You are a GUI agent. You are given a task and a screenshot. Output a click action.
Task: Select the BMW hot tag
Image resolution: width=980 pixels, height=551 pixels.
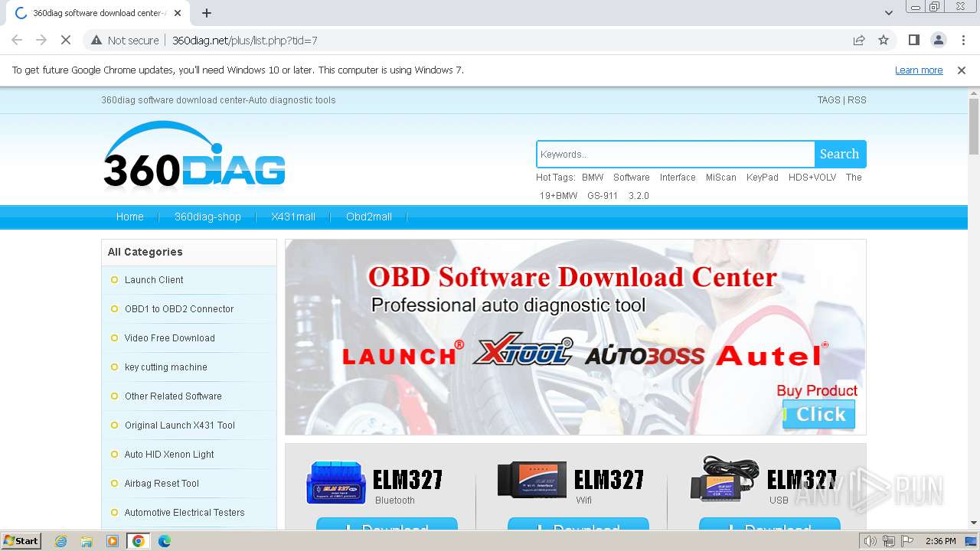click(593, 178)
